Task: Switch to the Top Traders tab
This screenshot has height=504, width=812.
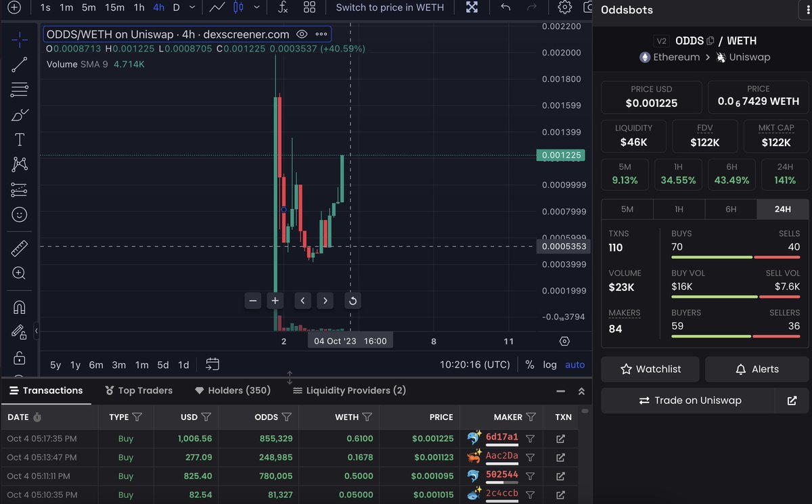Action: [139, 390]
